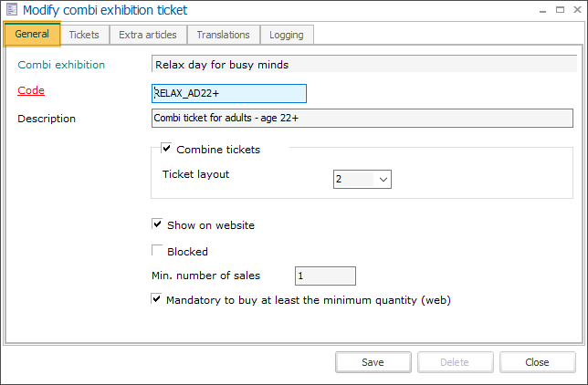This screenshot has width=588, height=385.
Task: Uncheck the Combine tickets checkbox
Action: coord(167,149)
